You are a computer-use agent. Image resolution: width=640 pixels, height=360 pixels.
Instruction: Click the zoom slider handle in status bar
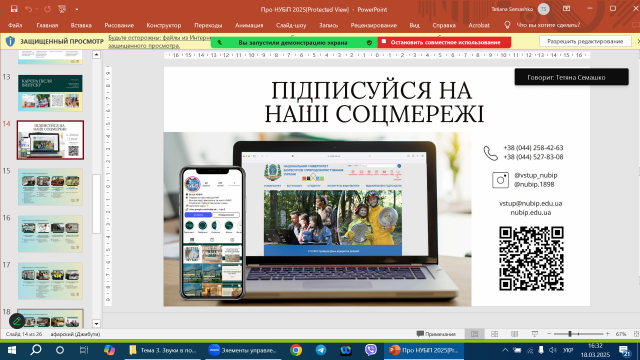tap(570, 334)
